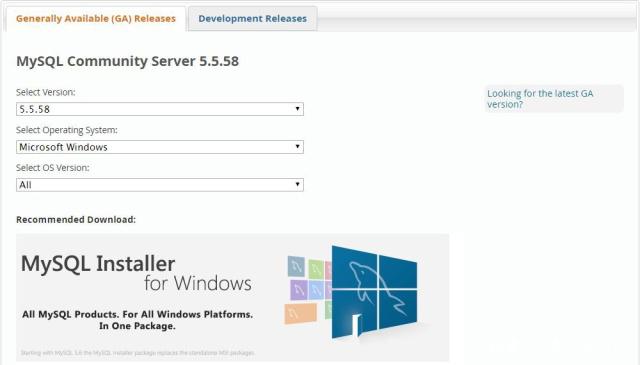Click the Windows dolphin logo graphic
640x365 pixels.
pyautogui.click(x=374, y=292)
